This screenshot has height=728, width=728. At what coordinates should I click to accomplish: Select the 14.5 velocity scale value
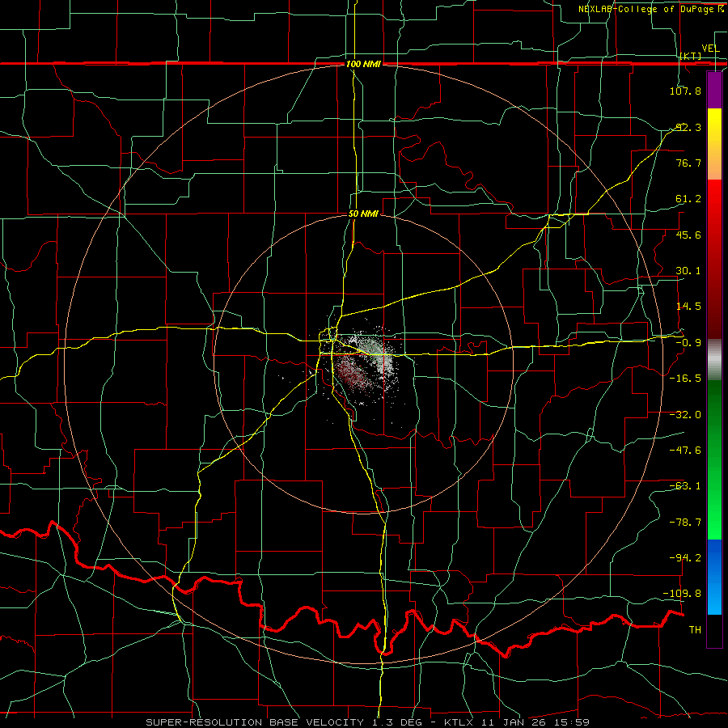pos(688,306)
